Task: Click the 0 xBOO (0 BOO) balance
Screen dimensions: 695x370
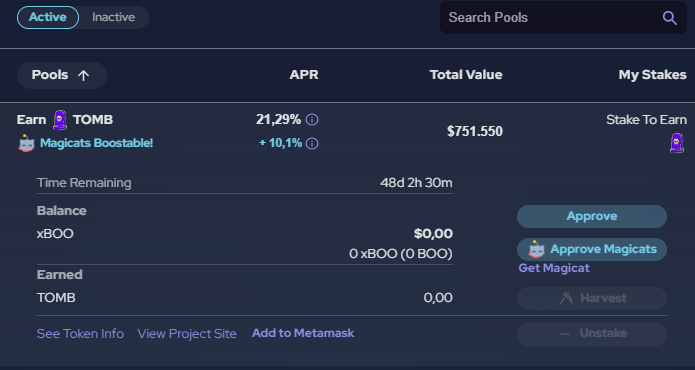Action: pyautogui.click(x=401, y=254)
